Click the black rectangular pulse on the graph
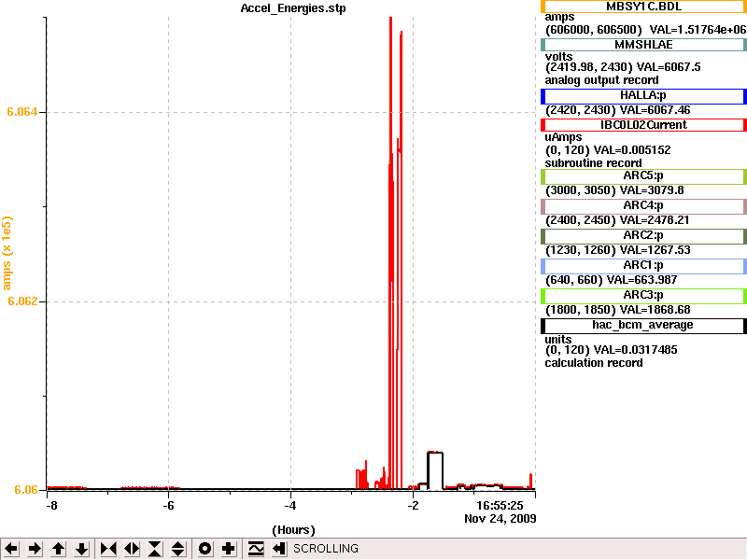 click(435, 470)
